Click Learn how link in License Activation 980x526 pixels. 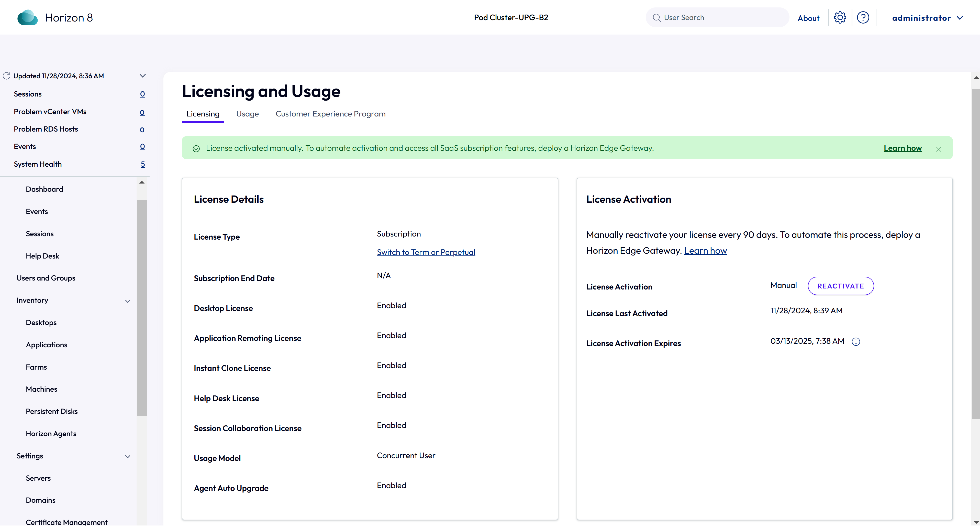(x=705, y=251)
